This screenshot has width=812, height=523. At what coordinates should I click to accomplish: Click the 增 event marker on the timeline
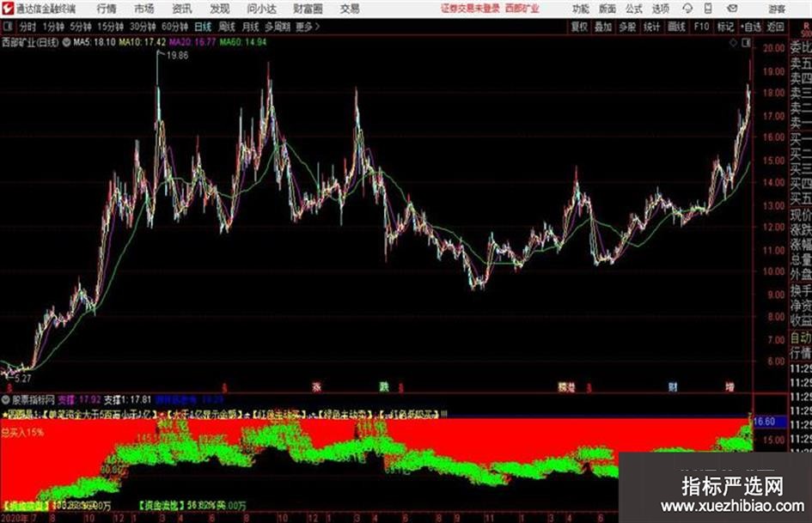point(730,386)
